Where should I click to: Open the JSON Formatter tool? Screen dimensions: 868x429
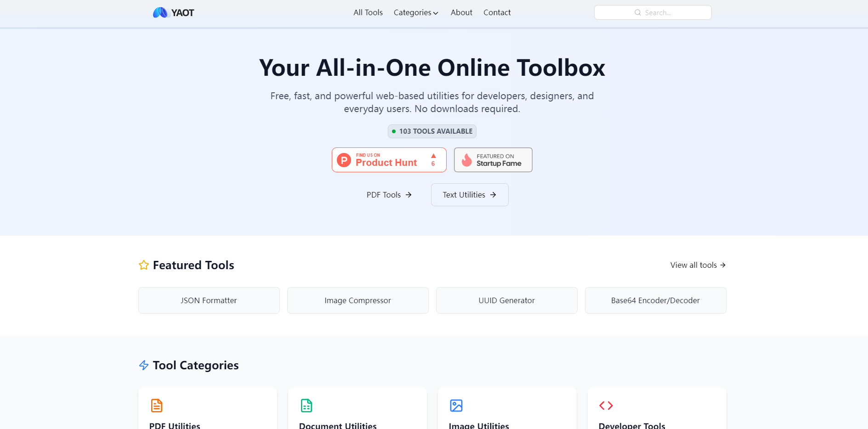[x=209, y=300]
